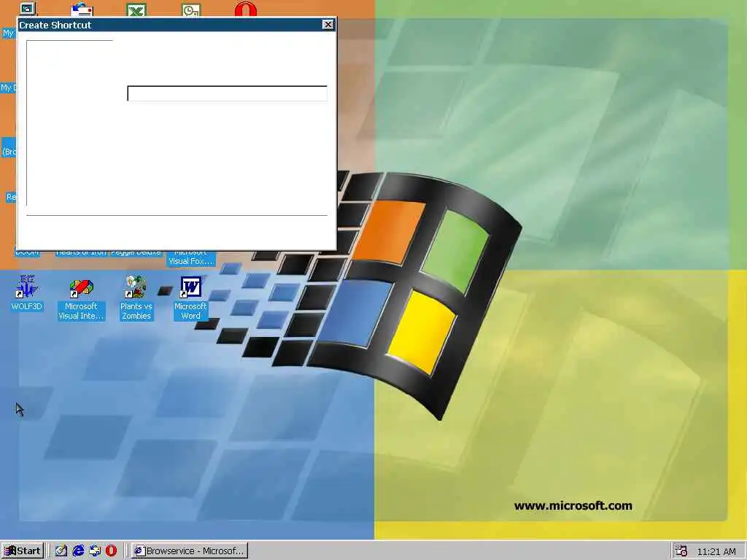This screenshot has width=747, height=560.
Task: Open the Microsoft Word desktop shortcut
Action: (190, 298)
